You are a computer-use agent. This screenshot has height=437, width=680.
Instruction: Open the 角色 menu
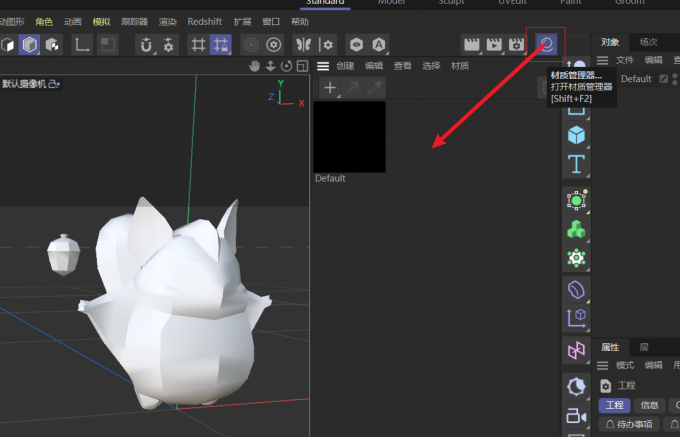point(44,22)
